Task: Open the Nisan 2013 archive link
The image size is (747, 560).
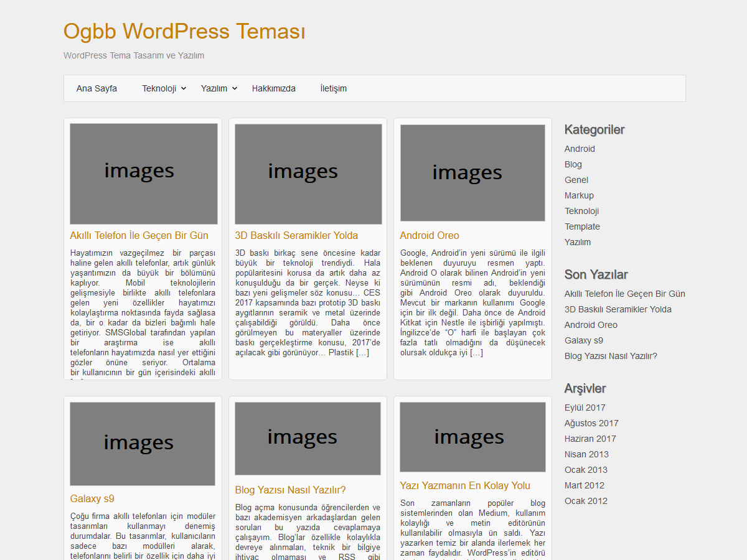Action: pos(586,454)
